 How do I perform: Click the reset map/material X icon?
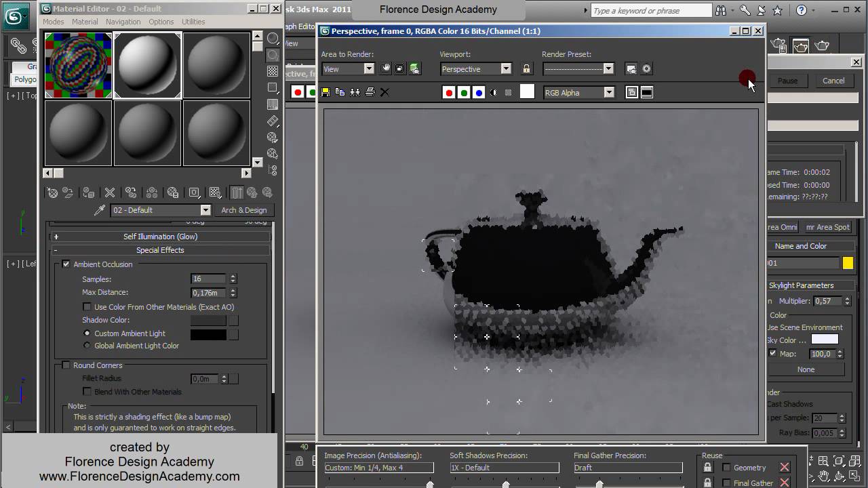point(110,193)
